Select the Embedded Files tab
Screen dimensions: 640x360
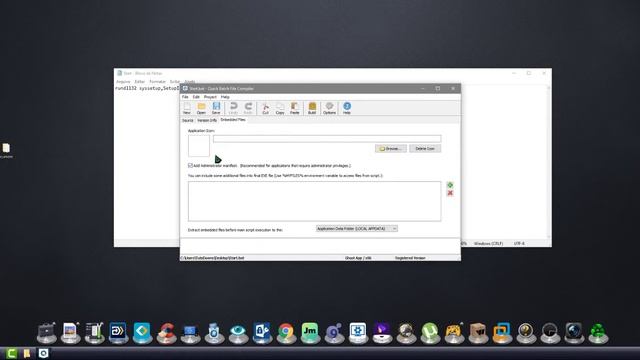233,120
